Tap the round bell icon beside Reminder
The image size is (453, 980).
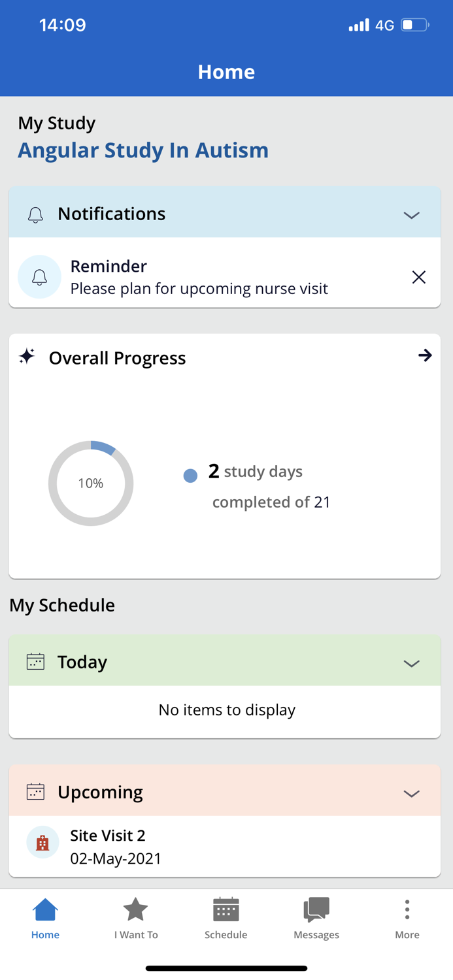(x=39, y=277)
